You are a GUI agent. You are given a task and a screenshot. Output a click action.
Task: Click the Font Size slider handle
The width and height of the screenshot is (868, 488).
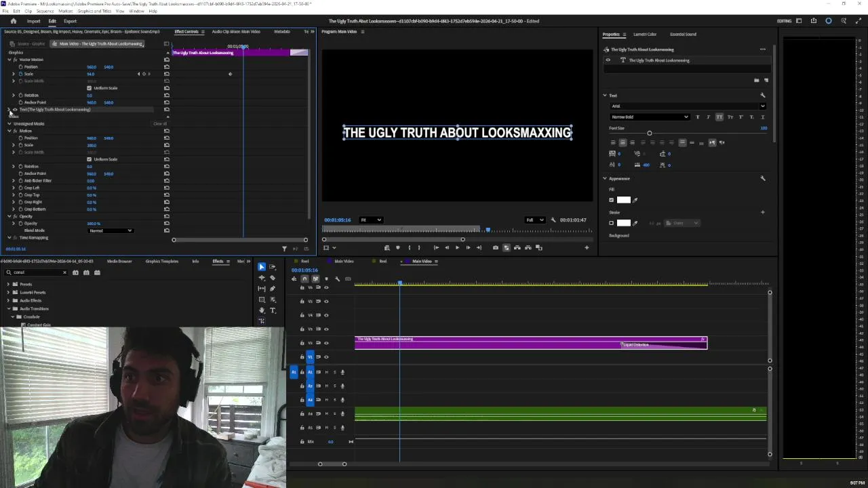tap(649, 134)
